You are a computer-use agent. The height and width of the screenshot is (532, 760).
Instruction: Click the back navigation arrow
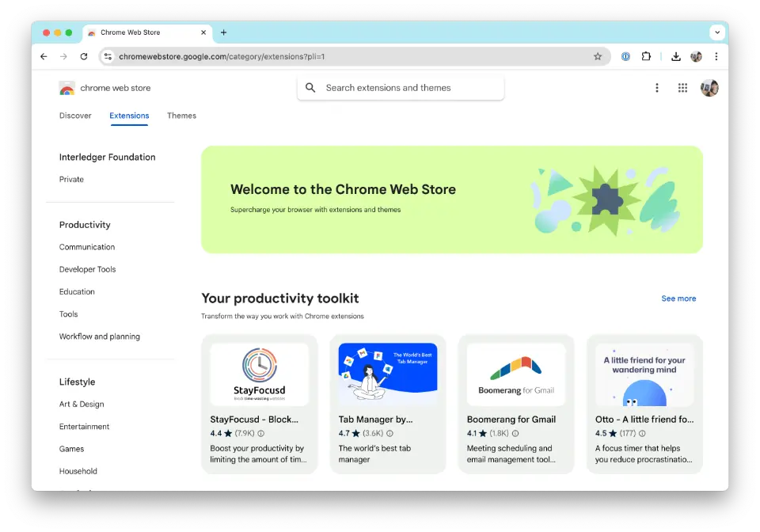[x=44, y=56]
